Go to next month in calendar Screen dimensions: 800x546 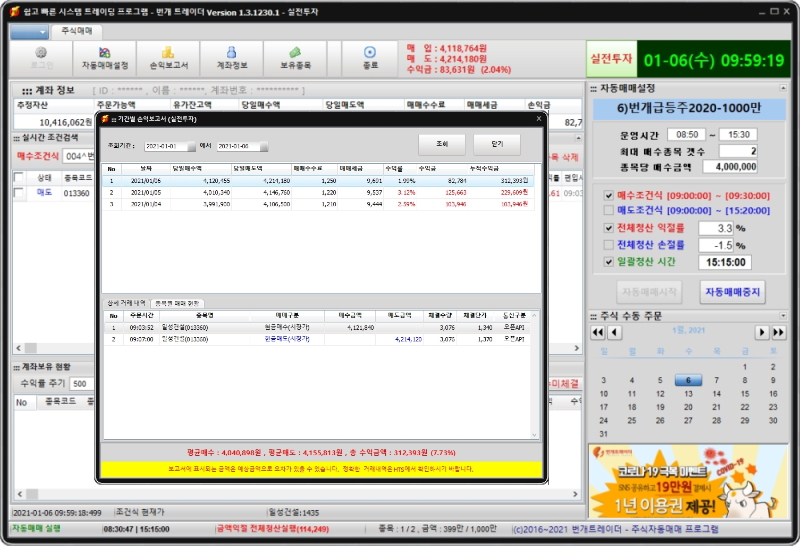tap(762, 332)
